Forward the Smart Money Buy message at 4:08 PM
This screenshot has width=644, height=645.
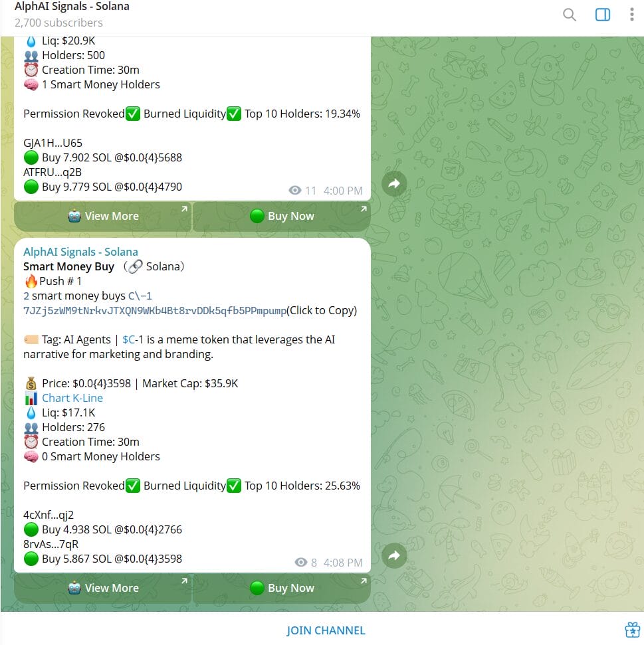pos(394,555)
